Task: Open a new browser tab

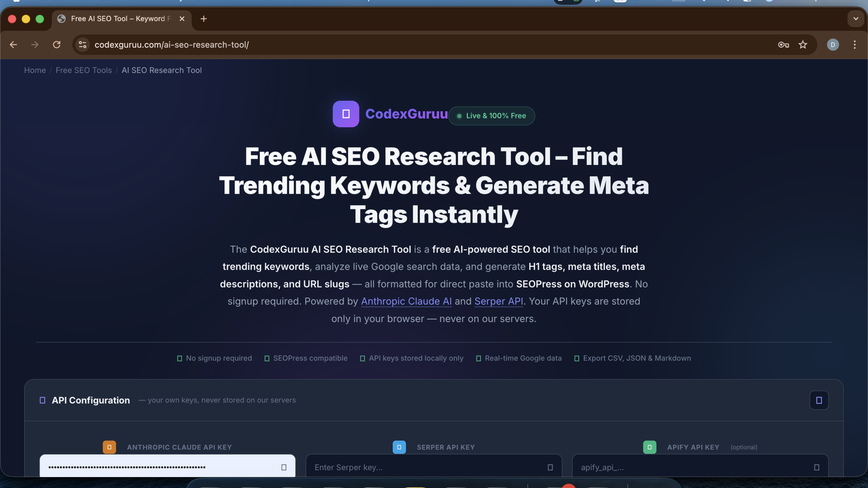Action: [203, 18]
